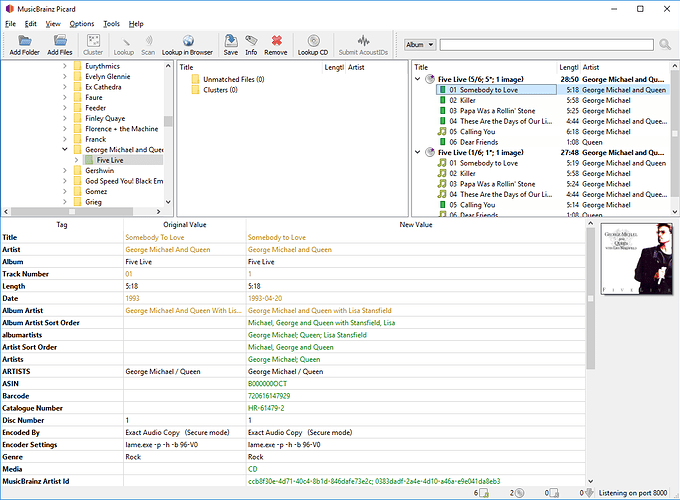Click Submit AcoustIDs icon
The width and height of the screenshot is (680, 500).
[363, 41]
